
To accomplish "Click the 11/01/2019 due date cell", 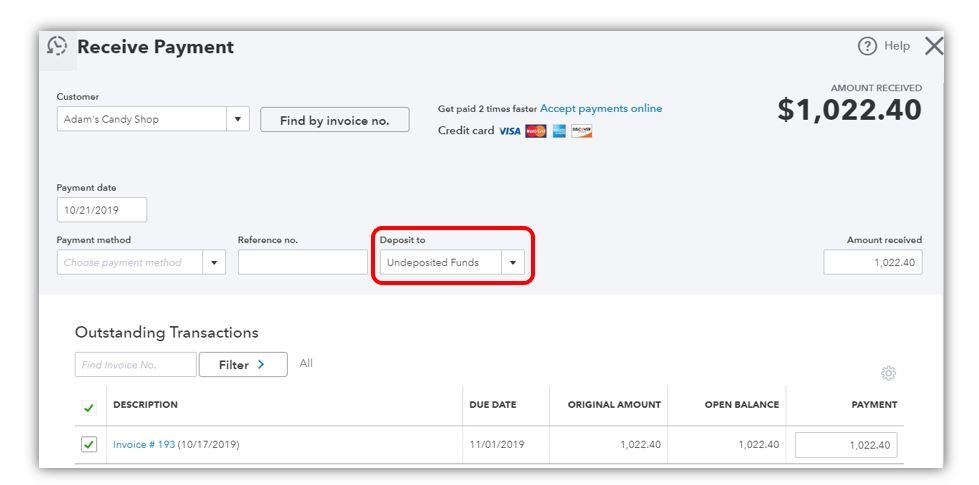I will [x=497, y=444].
